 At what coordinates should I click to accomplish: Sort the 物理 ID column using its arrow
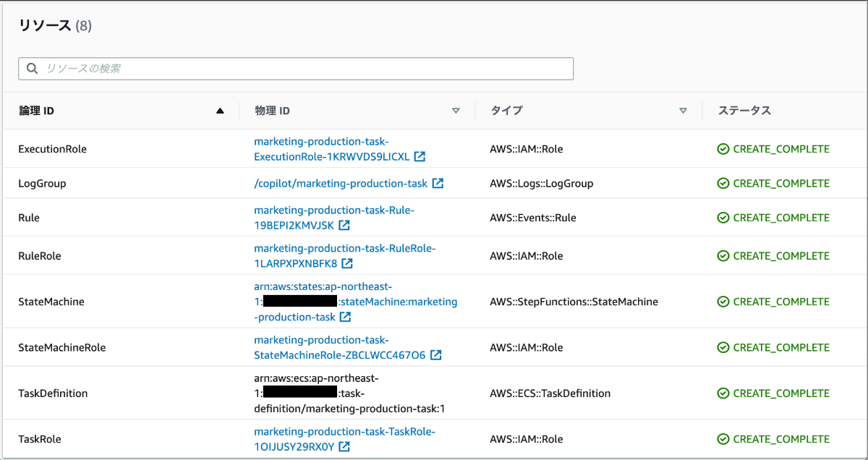pyautogui.click(x=456, y=111)
